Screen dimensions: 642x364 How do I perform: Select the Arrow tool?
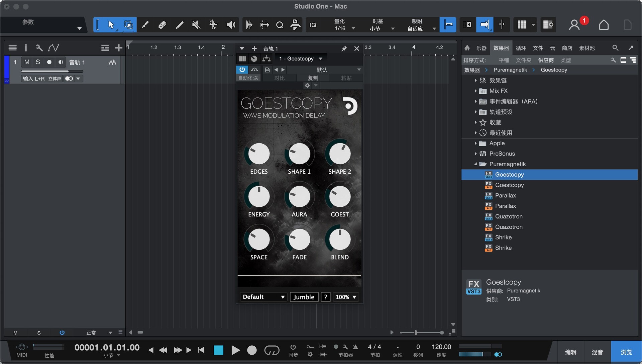(111, 25)
